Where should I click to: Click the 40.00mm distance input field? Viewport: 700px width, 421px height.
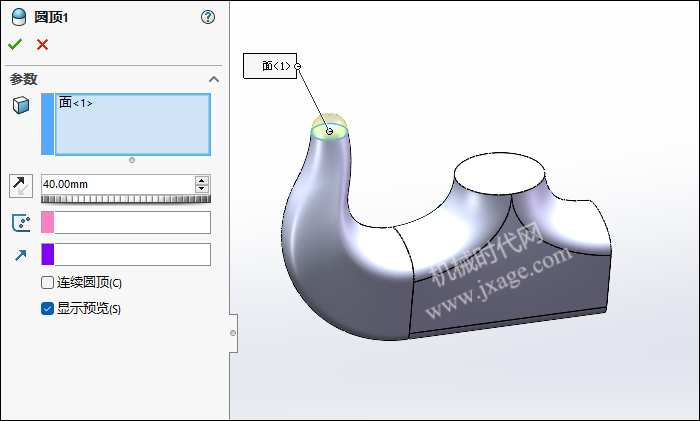tap(117, 184)
